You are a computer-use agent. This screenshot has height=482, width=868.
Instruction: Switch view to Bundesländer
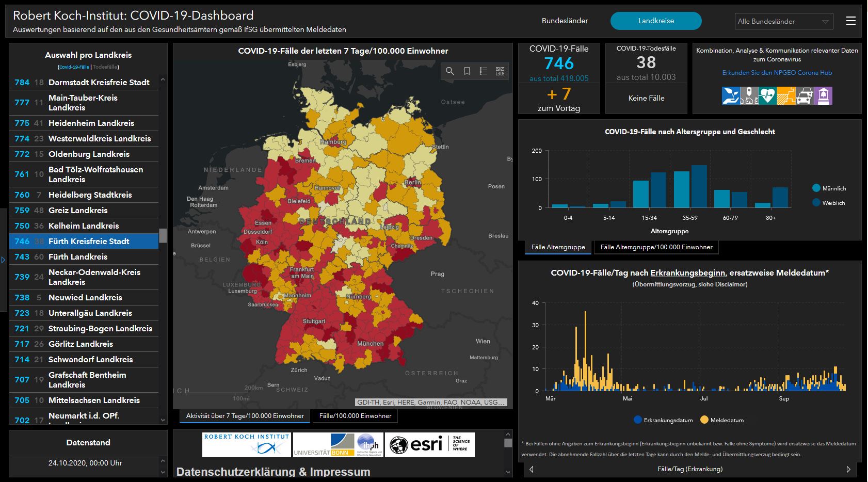click(565, 21)
